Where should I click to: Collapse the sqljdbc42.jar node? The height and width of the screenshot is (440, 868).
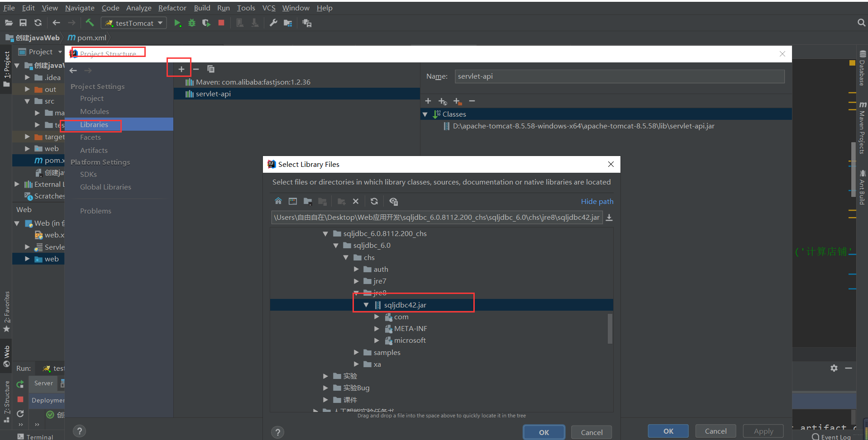(x=366, y=305)
